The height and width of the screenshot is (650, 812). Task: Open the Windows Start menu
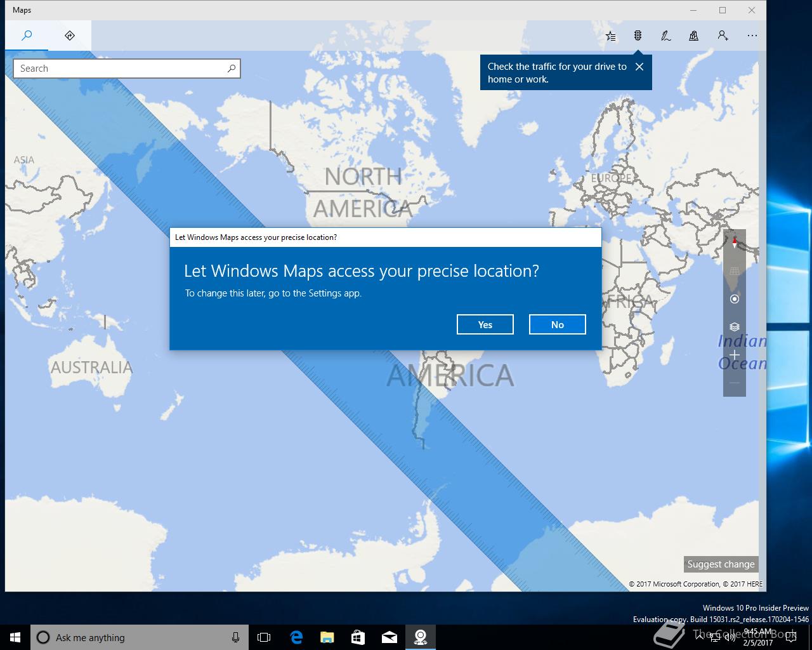[15, 637]
